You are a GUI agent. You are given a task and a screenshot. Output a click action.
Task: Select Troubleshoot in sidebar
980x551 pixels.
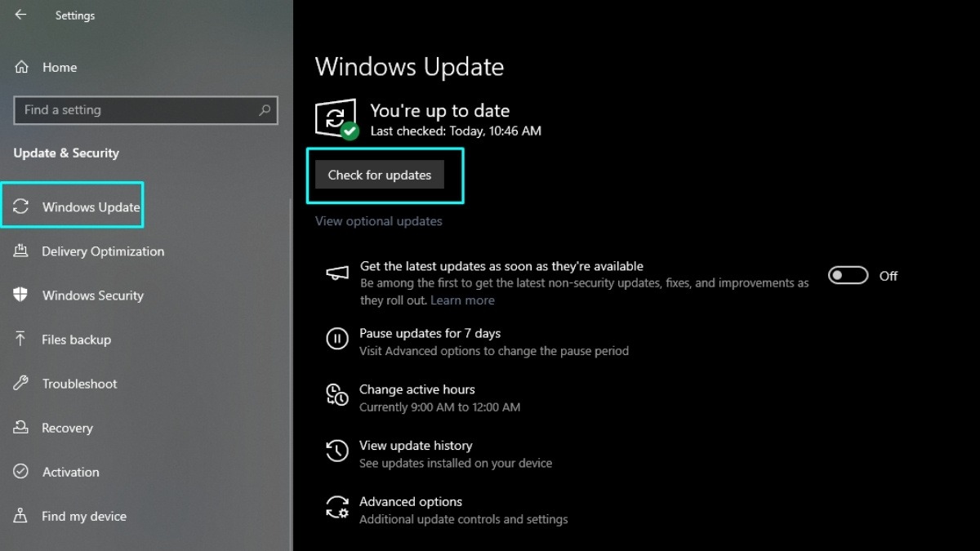tap(79, 384)
